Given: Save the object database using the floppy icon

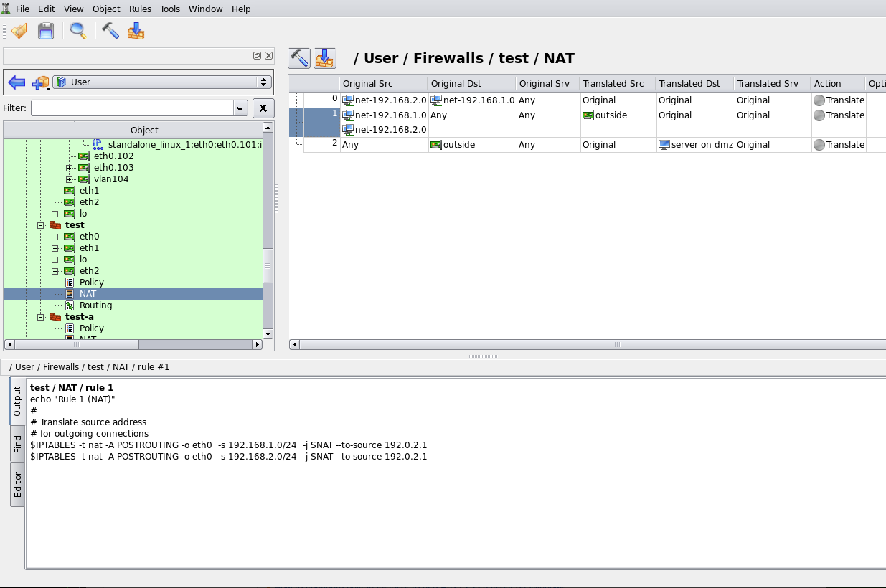Looking at the screenshot, I should click(x=45, y=31).
